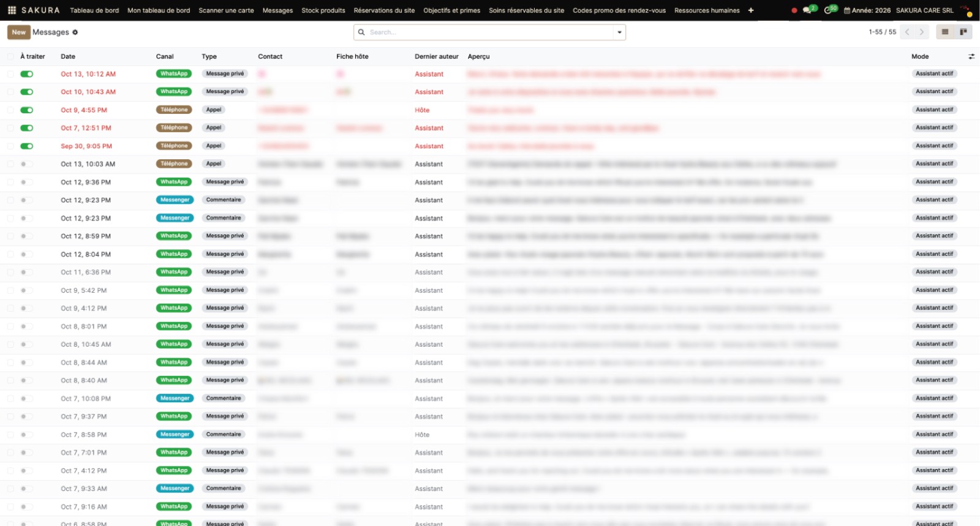Click Assistant actif in Oct 8, 8:01 PM row

(x=934, y=326)
